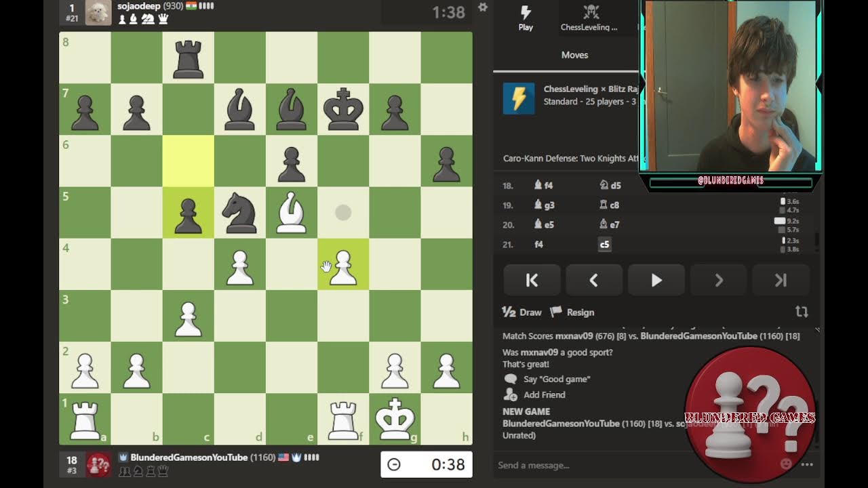
Task: Select move 20 bishop e5
Action: (x=544, y=224)
